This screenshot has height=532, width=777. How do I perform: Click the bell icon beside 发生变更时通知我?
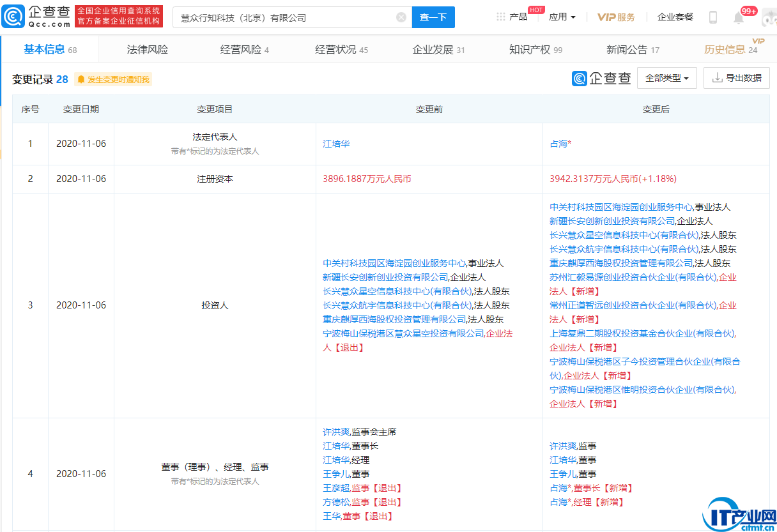[x=81, y=79]
